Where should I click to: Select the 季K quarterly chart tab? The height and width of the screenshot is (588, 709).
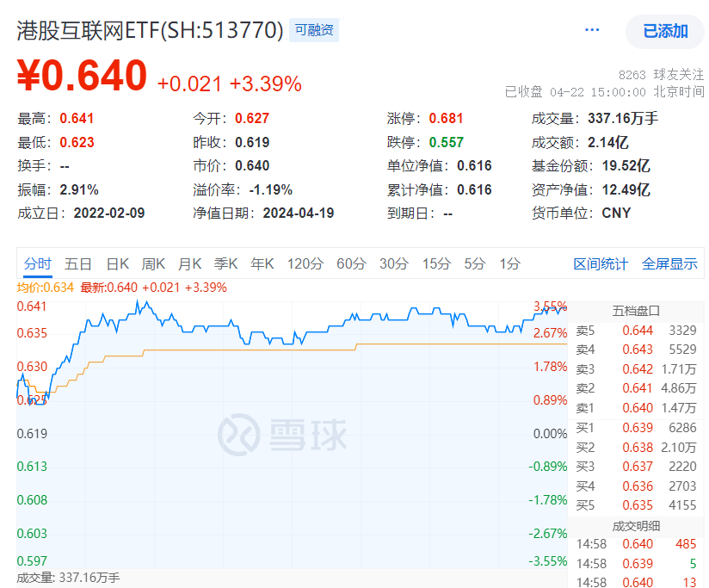[x=225, y=264]
